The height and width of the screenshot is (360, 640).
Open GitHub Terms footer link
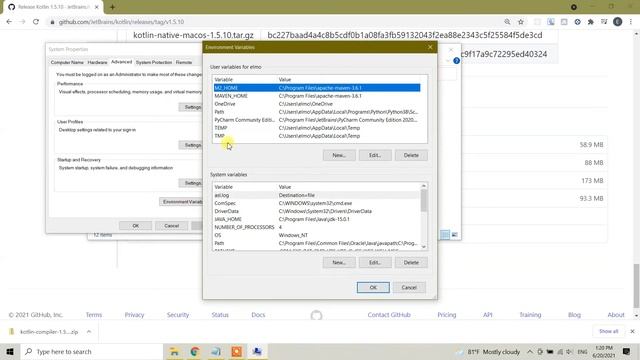(x=94, y=315)
